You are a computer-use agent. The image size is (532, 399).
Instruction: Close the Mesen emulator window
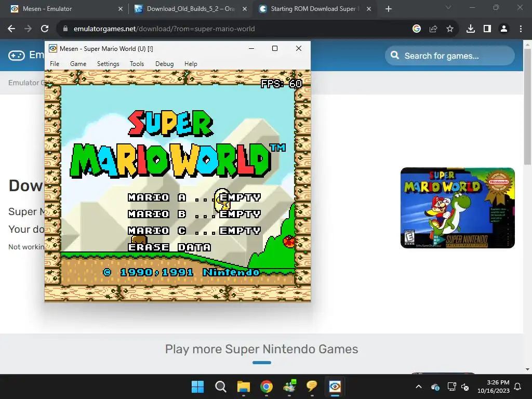click(299, 48)
